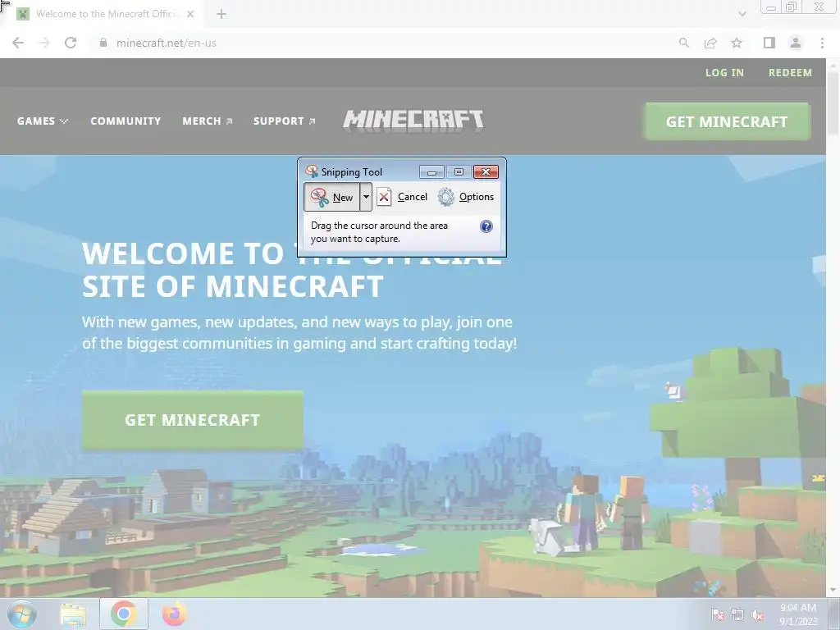The image size is (840, 630).
Task: Toggle the Chrome side panel icon
Action: click(x=769, y=43)
